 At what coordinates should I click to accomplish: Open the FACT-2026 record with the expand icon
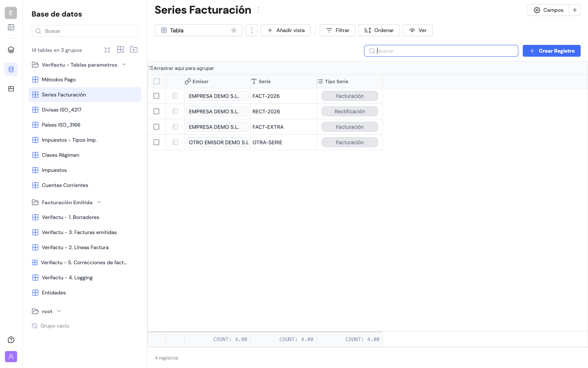pyautogui.click(x=175, y=96)
